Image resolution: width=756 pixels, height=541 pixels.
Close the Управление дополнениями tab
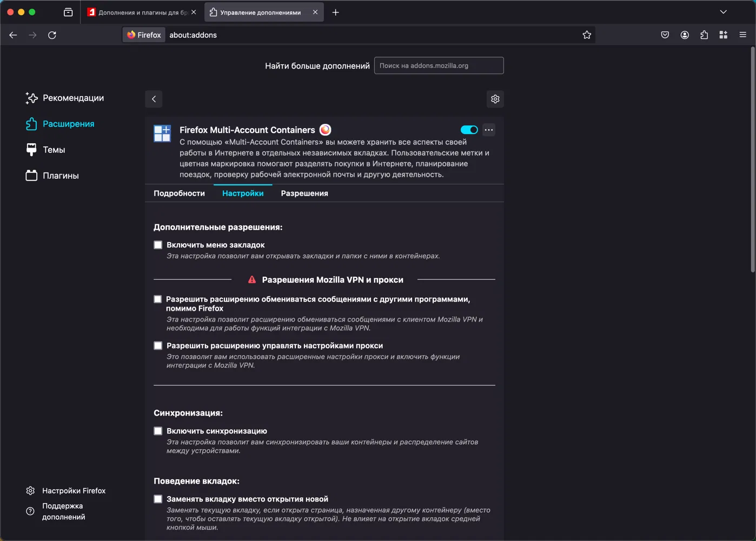(x=315, y=12)
